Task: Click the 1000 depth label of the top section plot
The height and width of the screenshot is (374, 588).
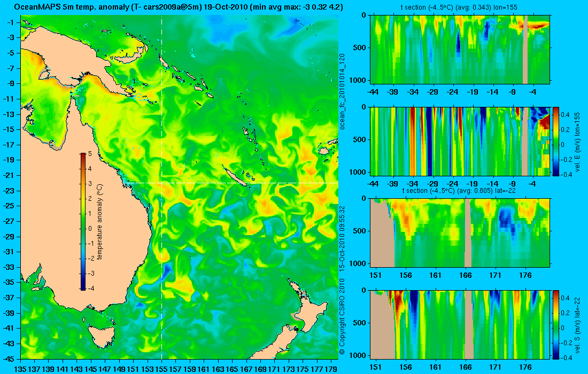Action: click(358, 80)
